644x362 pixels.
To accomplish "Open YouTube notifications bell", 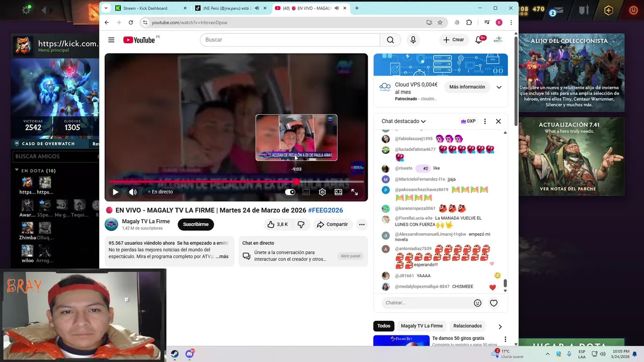I will click(x=479, y=40).
